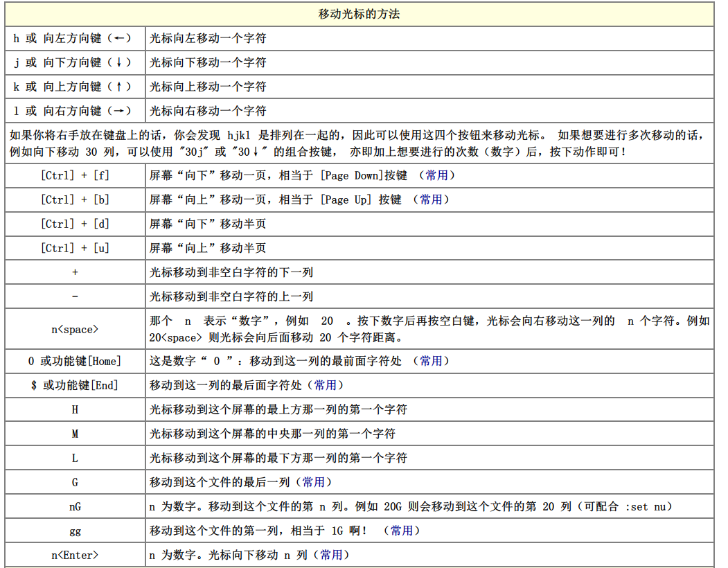Click blue "常用" in the gg row
This screenshot has width=728, height=568.
click(x=402, y=531)
